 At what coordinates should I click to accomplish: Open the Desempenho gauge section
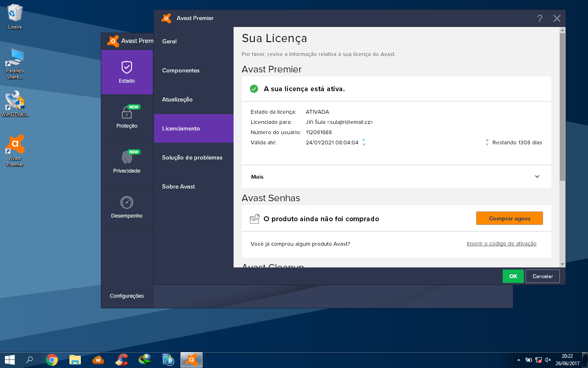127,207
